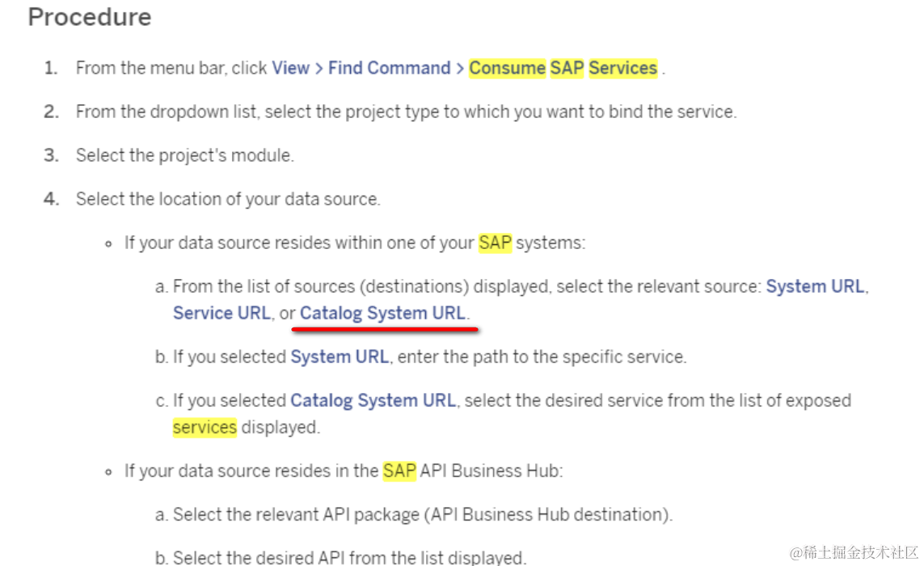Click the 'View' menu reference in step 1
The width and height of the screenshot is (924, 566).
(290, 68)
